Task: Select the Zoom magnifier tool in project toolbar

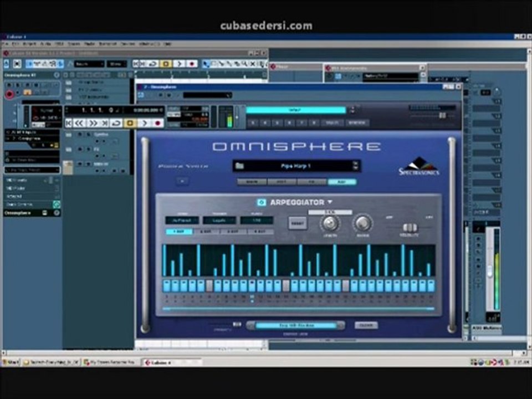Action: point(244,64)
